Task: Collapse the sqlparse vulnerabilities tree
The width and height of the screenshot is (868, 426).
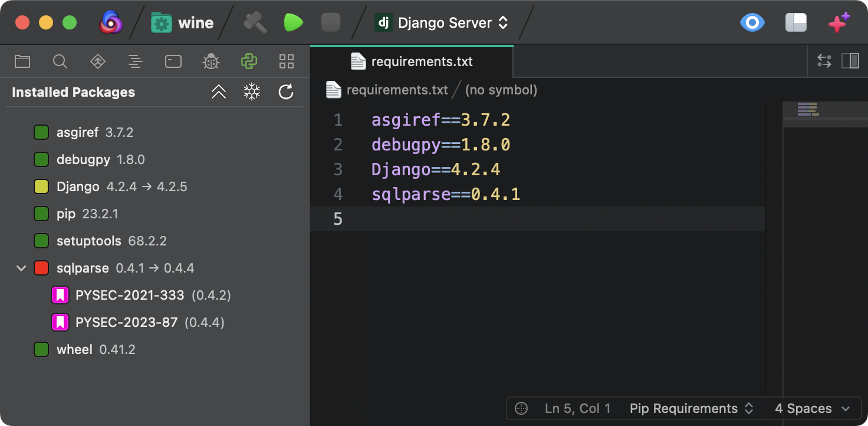Action: click(21, 268)
